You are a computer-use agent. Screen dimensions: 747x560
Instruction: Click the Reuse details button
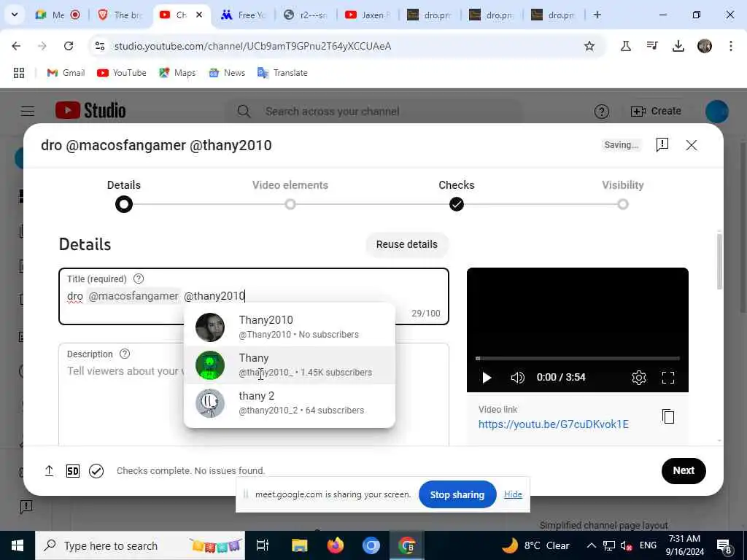(407, 244)
